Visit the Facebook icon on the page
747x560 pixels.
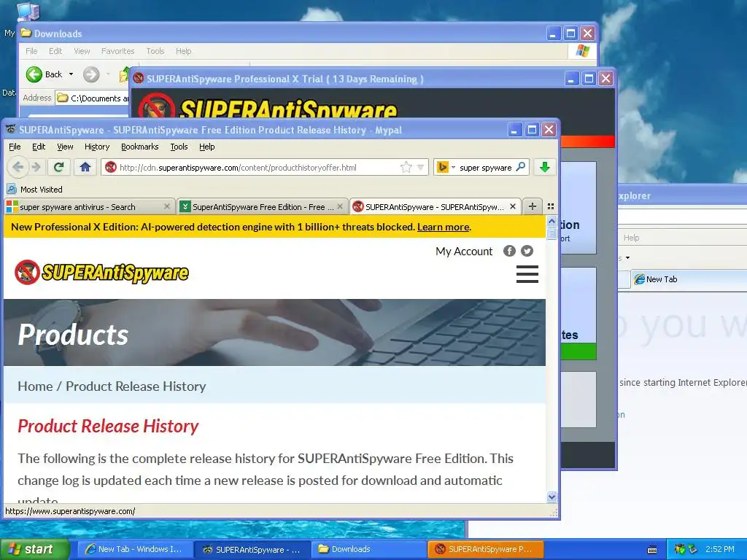click(x=509, y=251)
